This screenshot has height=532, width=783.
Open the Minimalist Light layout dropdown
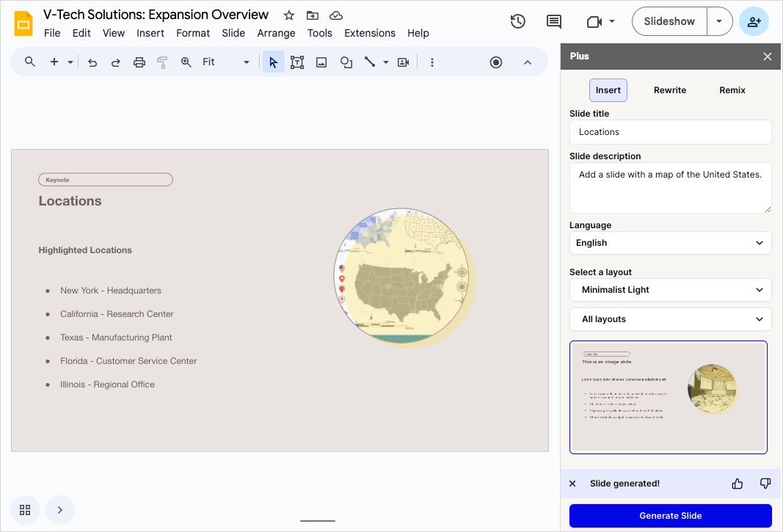tap(670, 290)
